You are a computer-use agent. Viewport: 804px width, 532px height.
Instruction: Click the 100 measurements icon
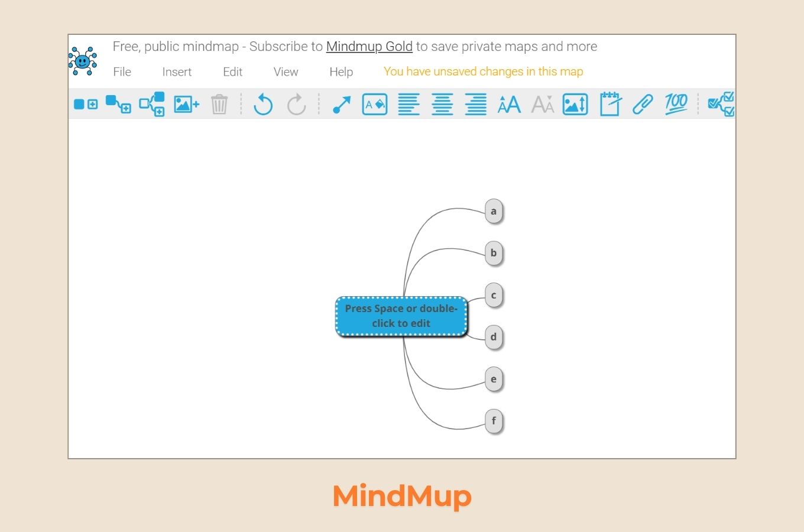point(676,105)
